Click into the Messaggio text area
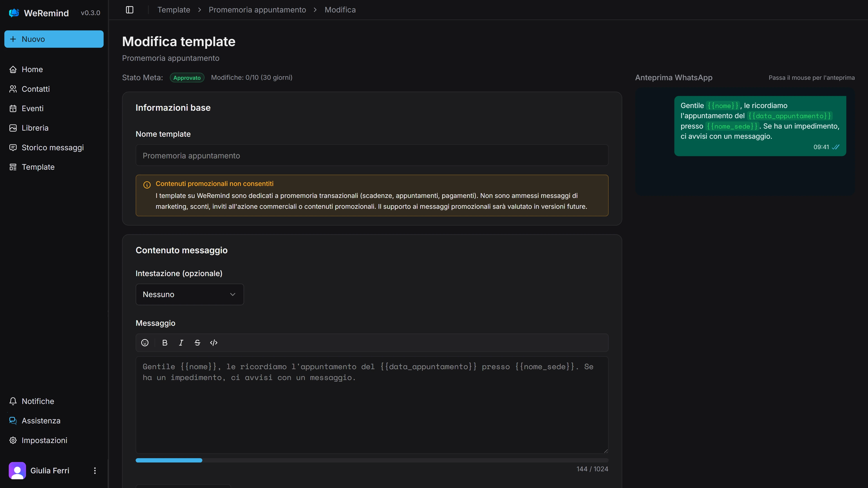Screen dimensions: 868x488 tap(372, 405)
